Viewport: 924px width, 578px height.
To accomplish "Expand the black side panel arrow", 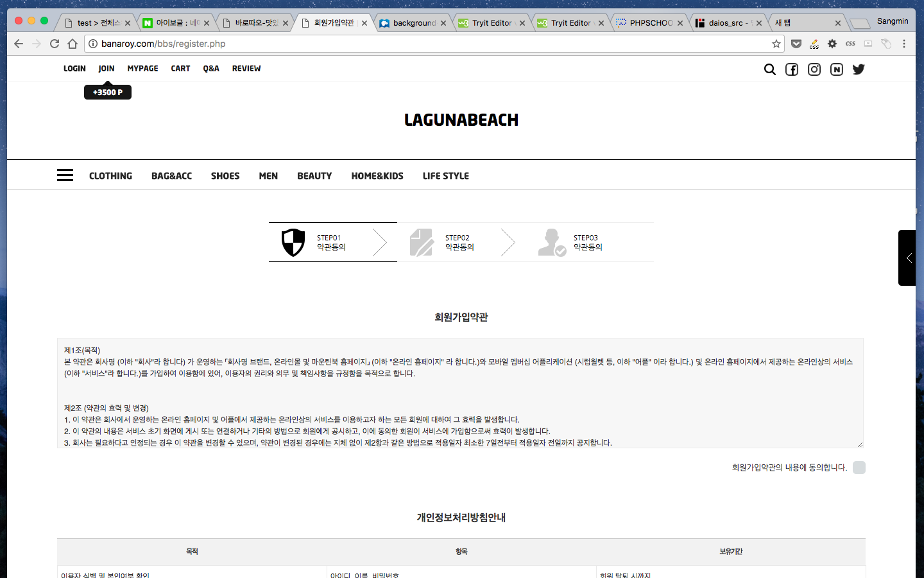I will click(x=907, y=258).
